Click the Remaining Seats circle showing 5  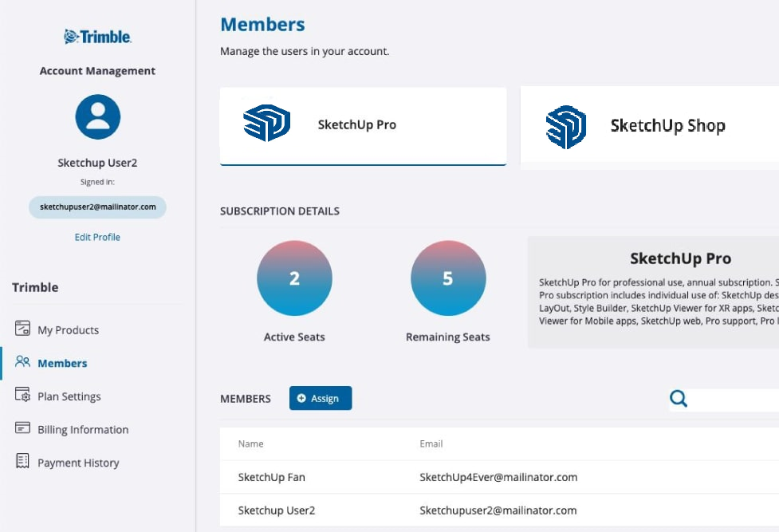click(x=448, y=278)
